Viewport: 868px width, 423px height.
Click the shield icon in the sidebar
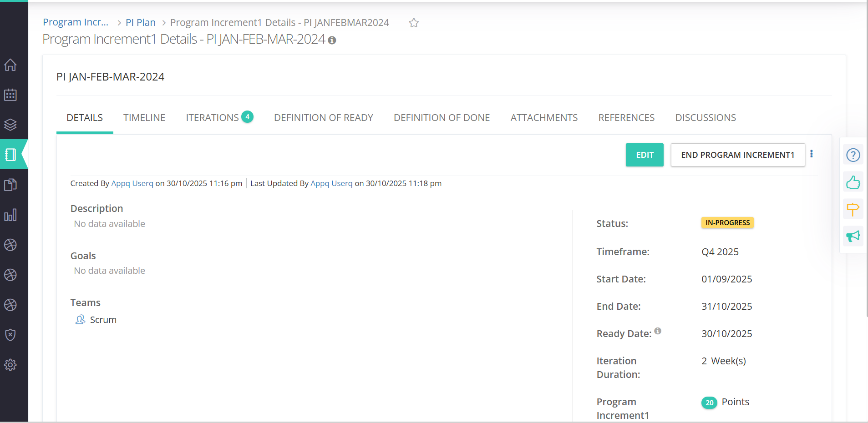pyautogui.click(x=10, y=335)
